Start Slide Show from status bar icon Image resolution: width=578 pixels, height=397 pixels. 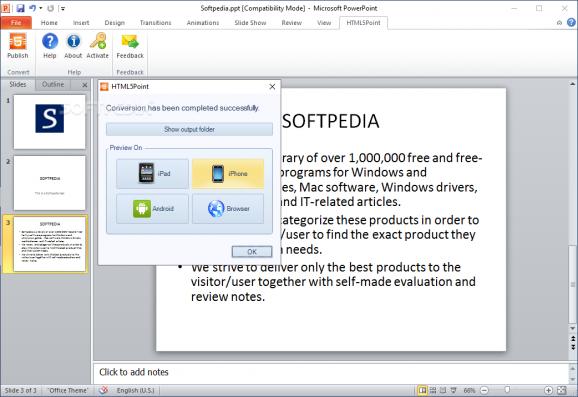point(453,390)
